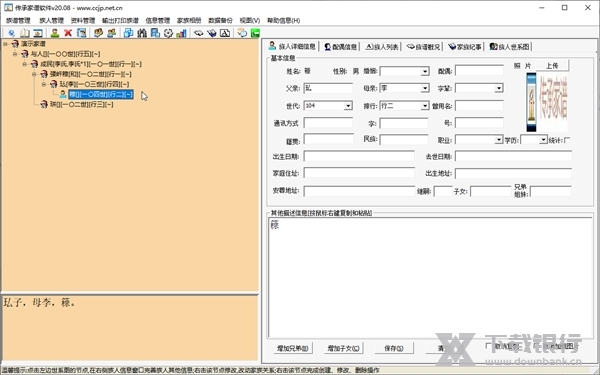The height and width of the screenshot is (375, 600).
Task: Click the 增加子女 button
Action: (343, 348)
